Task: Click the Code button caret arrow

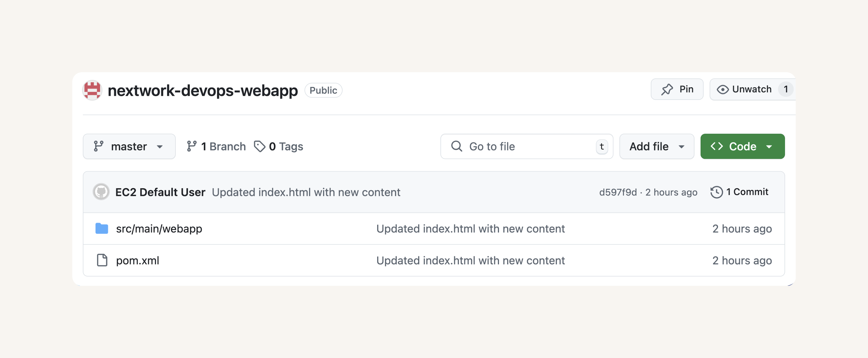Action: [769, 147]
